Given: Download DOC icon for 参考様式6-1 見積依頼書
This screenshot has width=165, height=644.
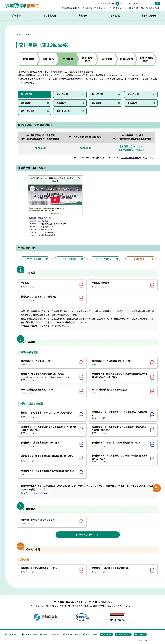Looking at the screenshot, I should click(152, 415).
